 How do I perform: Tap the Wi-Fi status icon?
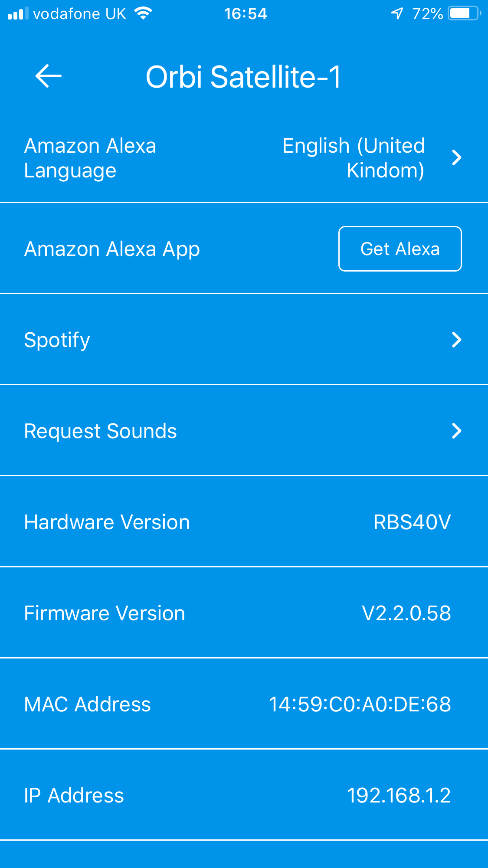(143, 13)
